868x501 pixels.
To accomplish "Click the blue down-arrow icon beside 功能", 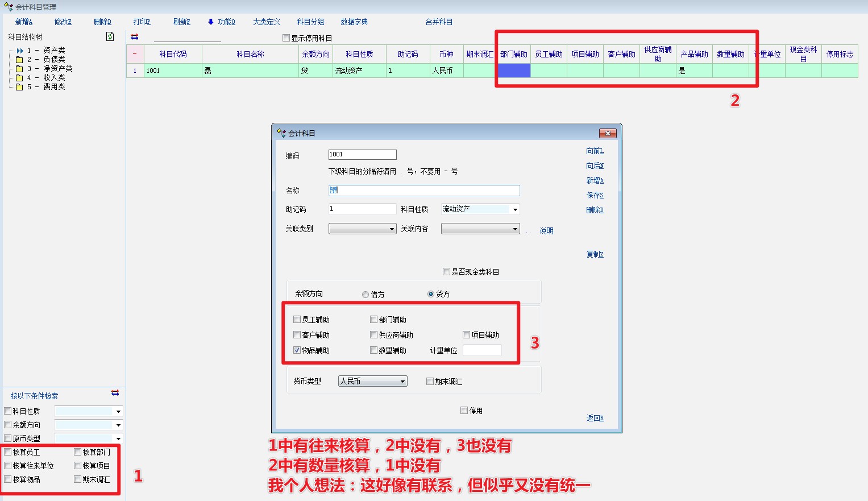I will point(210,22).
